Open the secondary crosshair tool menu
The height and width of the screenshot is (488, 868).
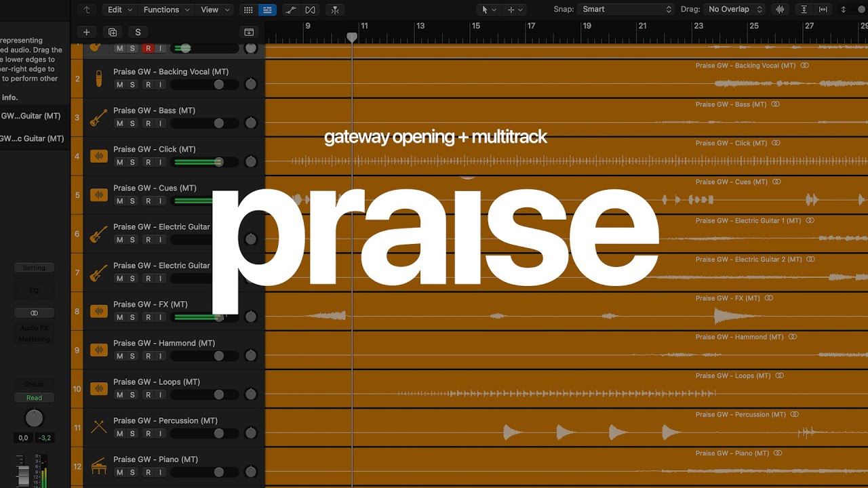515,9
